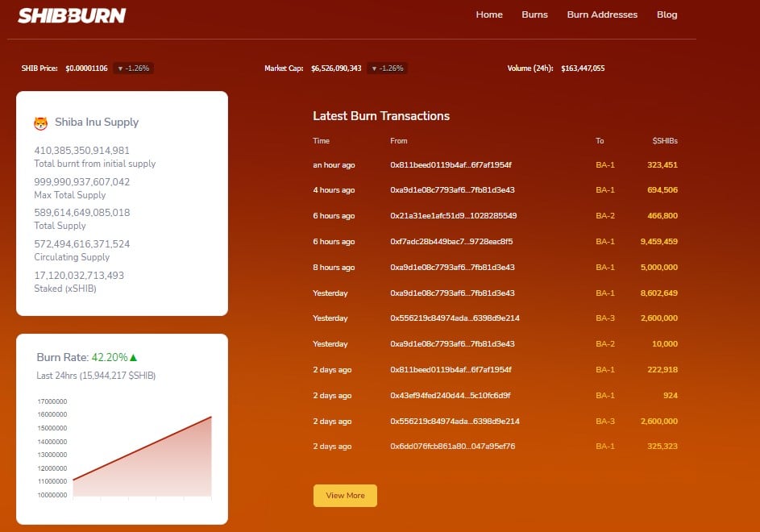Viewport: 760px width, 532px height.
Task: Click BA-1 in the 694,506 row
Action: (x=605, y=189)
